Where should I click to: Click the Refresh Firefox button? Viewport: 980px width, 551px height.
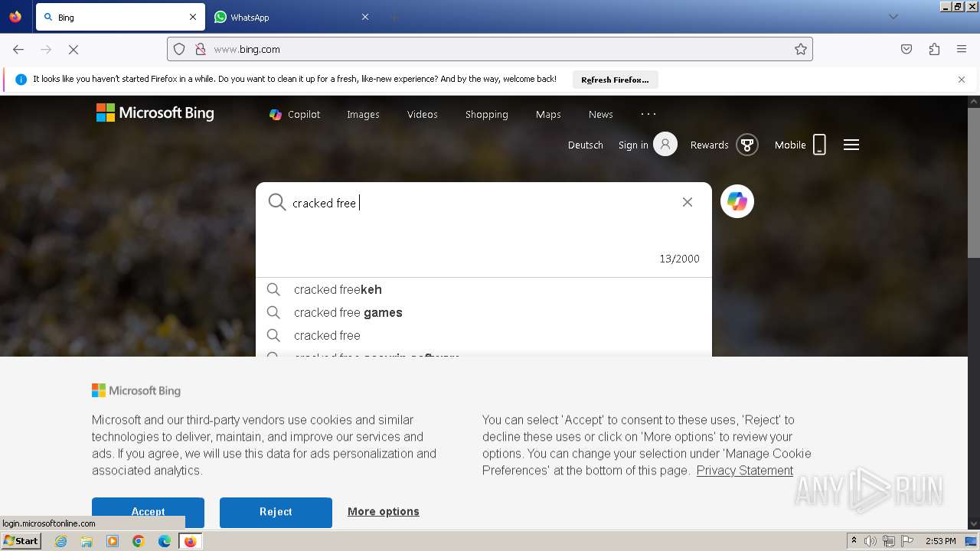click(615, 80)
